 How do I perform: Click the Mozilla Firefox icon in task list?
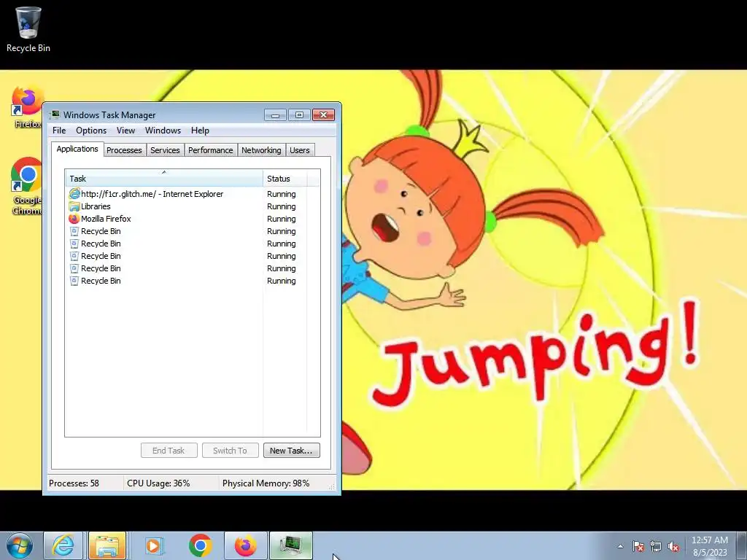[x=74, y=219]
